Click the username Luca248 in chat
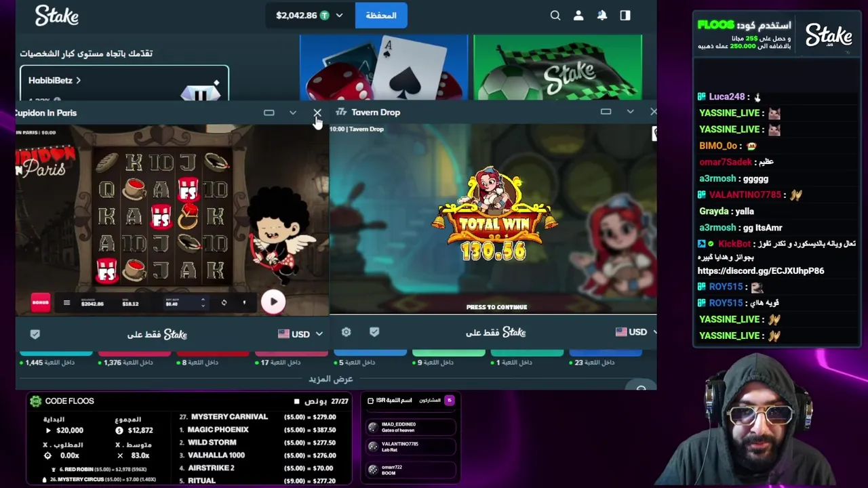Image resolution: width=868 pixels, height=488 pixels. 726,97
